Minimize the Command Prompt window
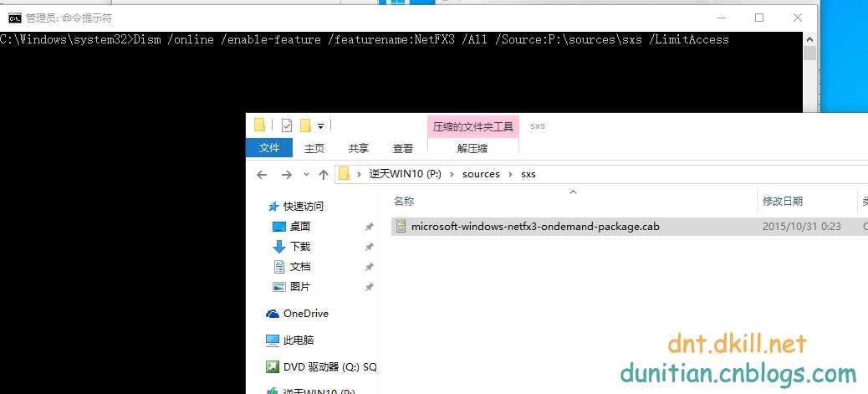This screenshot has height=394, width=868. pyautogui.click(x=722, y=18)
